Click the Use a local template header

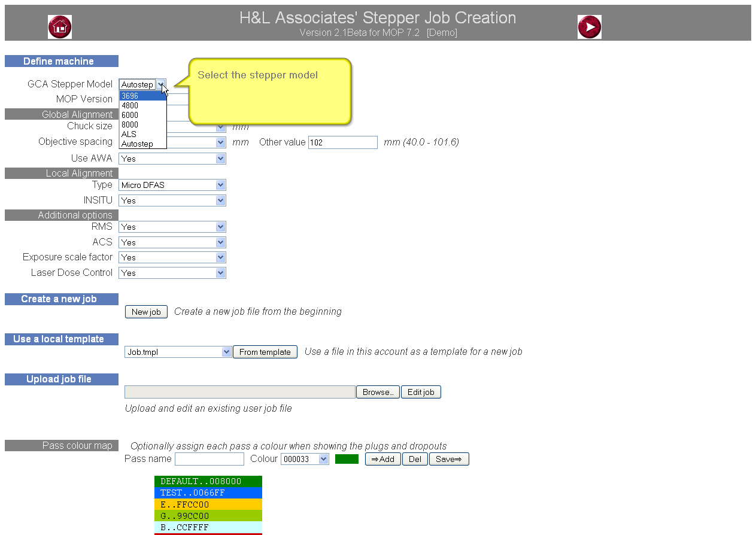click(x=62, y=339)
